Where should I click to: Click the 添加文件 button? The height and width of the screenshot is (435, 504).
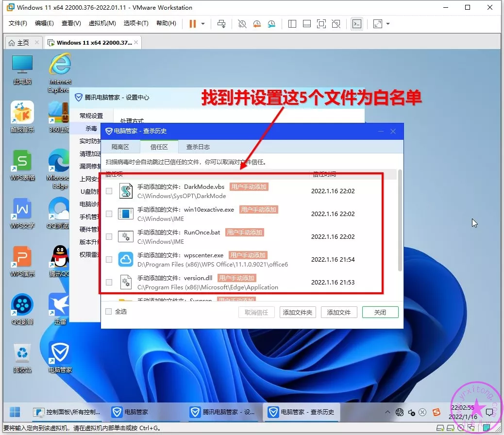tap(338, 312)
